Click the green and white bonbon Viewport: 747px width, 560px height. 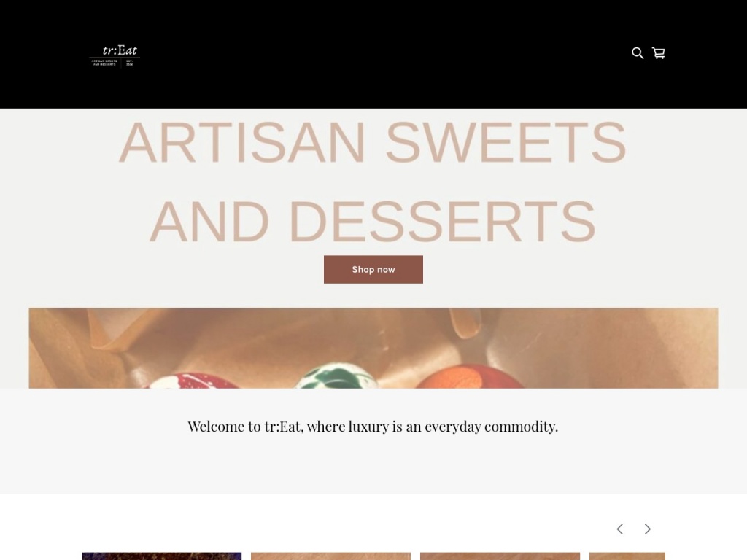tap(337, 376)
